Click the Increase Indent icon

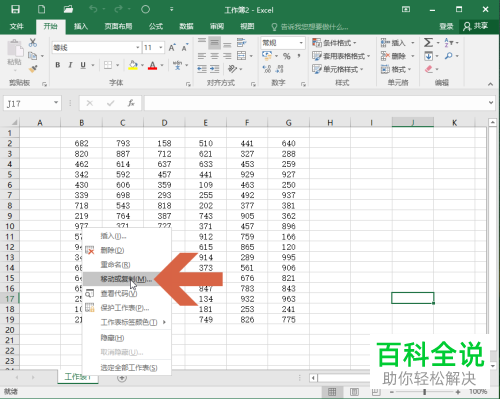[x=215, y=69]
